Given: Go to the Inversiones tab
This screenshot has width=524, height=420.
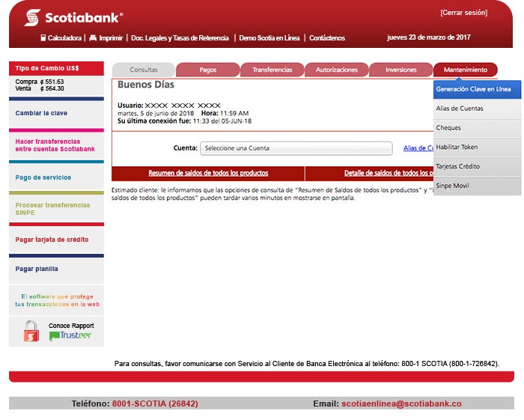Looking at the screenshot, I should [400, 70].
